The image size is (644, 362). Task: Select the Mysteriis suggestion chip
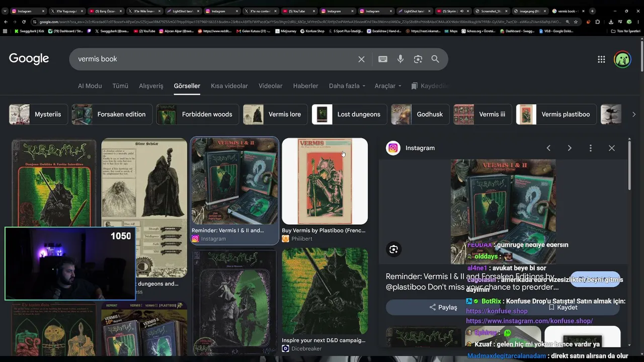[x=38, y=114]
